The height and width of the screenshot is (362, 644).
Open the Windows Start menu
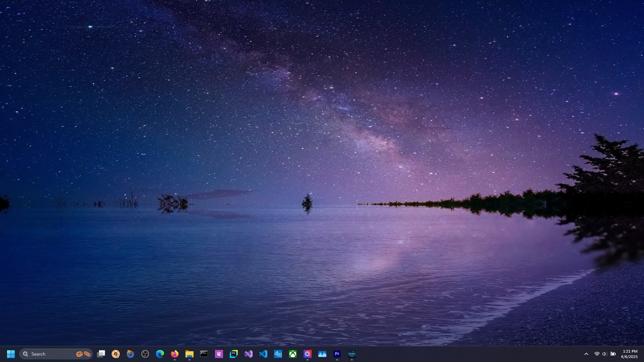point(11,354)
